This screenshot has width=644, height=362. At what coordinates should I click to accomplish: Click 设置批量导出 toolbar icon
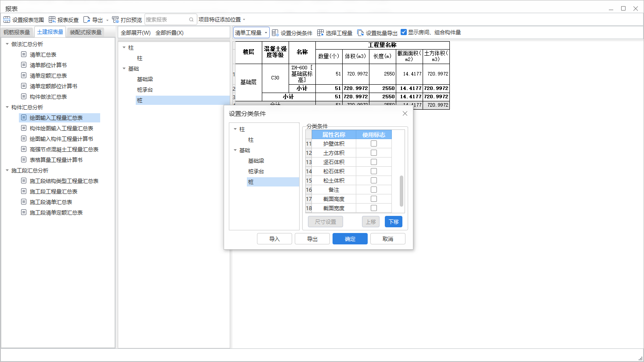coord(360,33)
